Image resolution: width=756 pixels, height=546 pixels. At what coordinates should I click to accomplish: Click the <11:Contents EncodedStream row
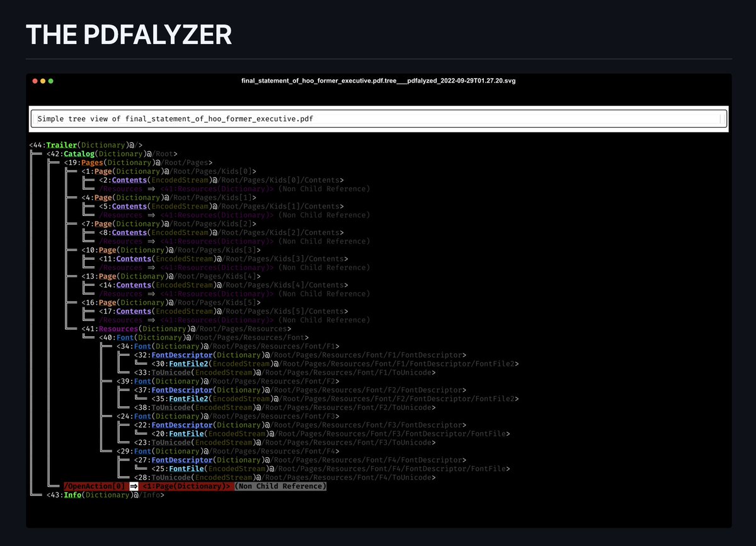[x=223, y=259]
